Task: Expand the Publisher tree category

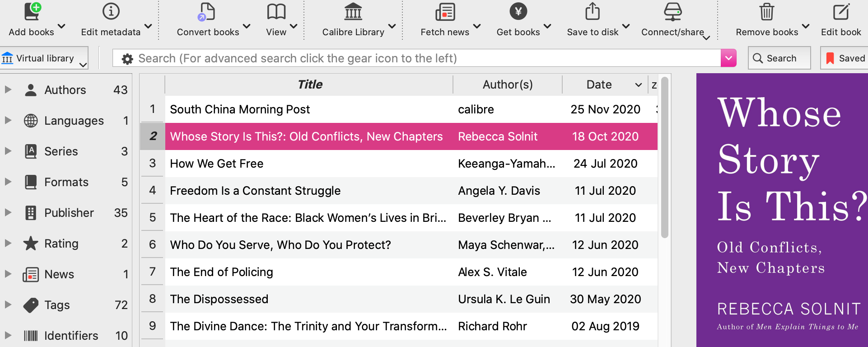Action: [8, 212]
